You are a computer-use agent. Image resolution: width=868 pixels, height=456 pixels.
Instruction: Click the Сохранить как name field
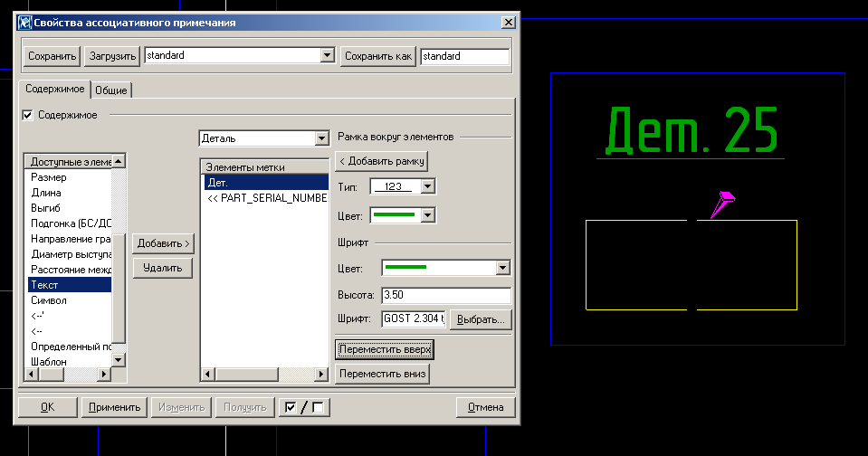tap(464, 56)
